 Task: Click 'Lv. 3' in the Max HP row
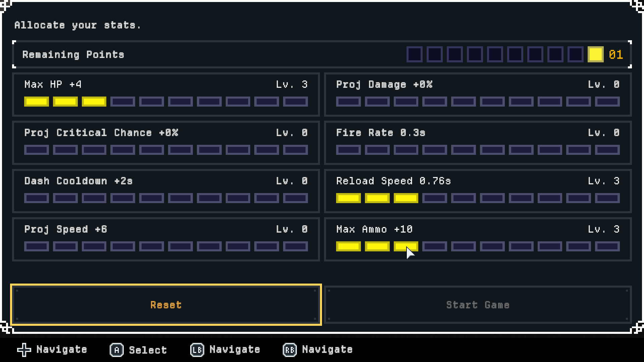click(292, 84)
